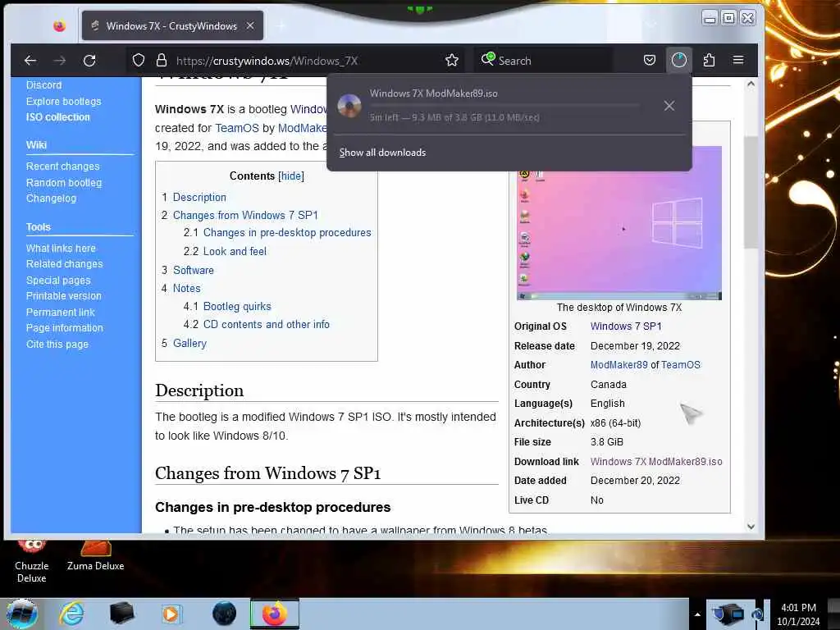
Task: Open TeamOS link in infobox Author row
Action: (680, 365)
